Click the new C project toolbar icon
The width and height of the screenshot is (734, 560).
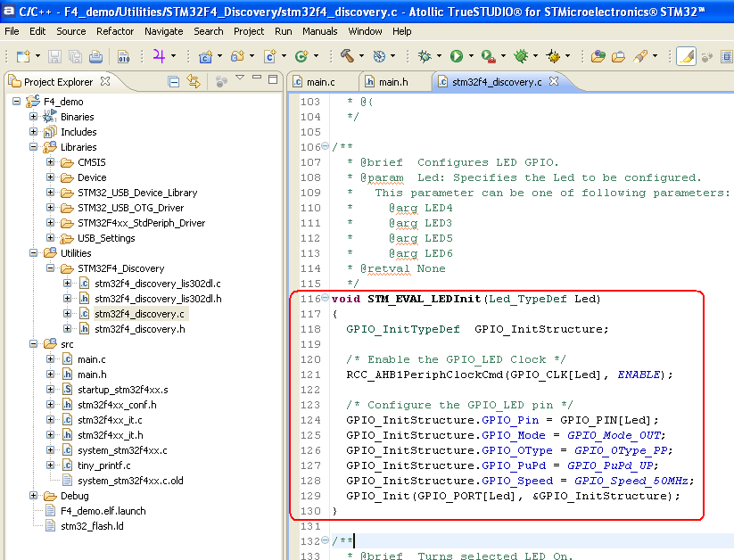[205, 57]
